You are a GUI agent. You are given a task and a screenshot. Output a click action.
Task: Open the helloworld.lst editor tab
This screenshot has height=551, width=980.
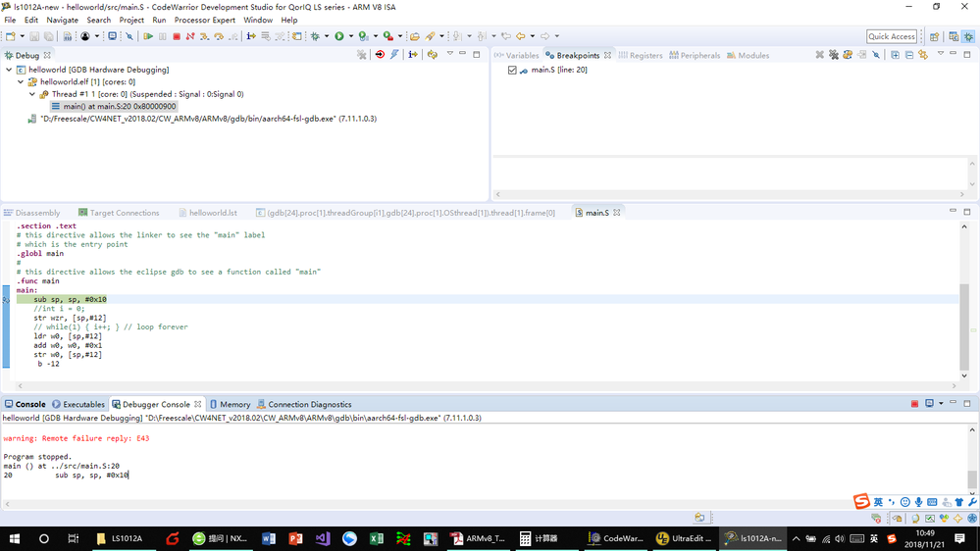(208, 213)
